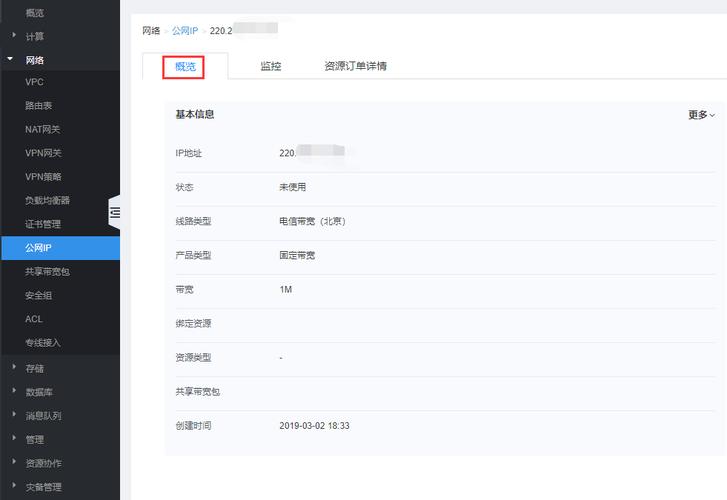
Task: Open 路由表 in the sidebar
Action: [x=38, y=106]
